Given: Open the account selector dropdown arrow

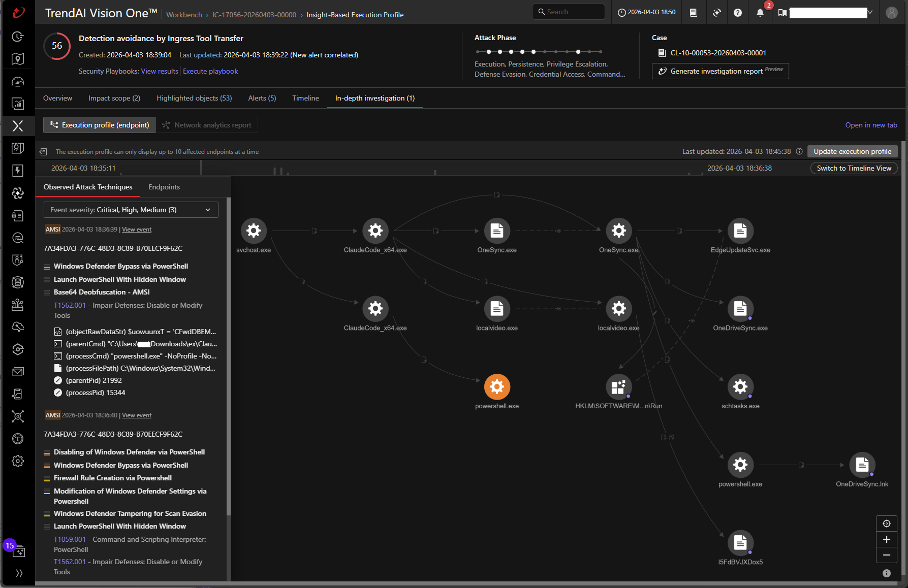Looking at the screenshot, I should [870, 13].
